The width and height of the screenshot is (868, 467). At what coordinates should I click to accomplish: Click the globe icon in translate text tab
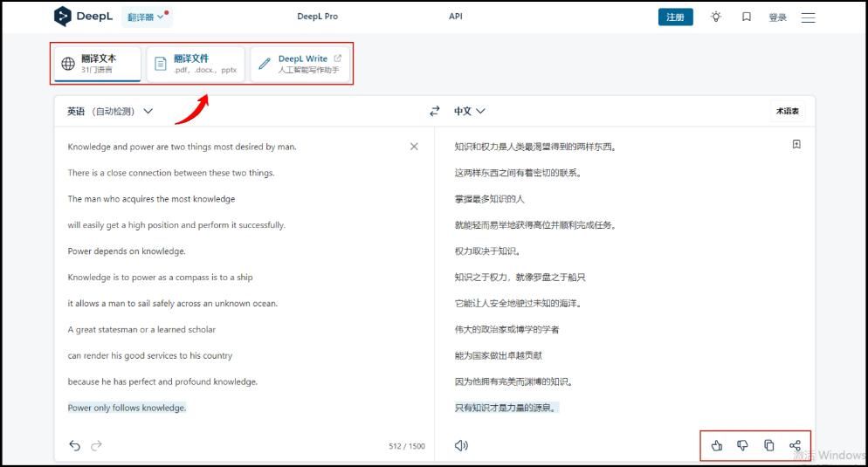tap(68, 64)
